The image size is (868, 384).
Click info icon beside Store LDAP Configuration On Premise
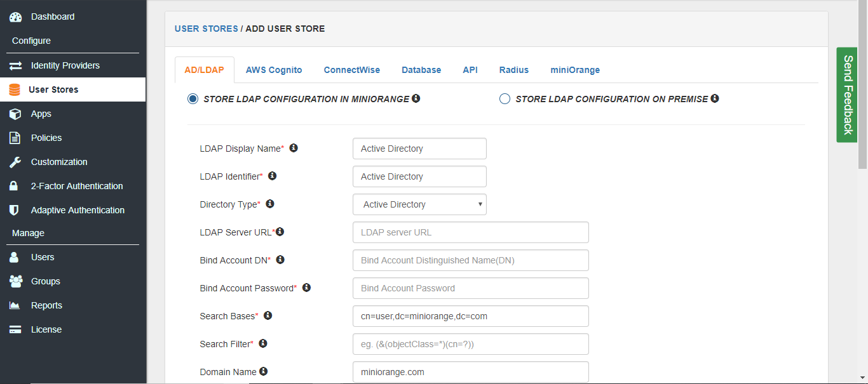point(714,98)
